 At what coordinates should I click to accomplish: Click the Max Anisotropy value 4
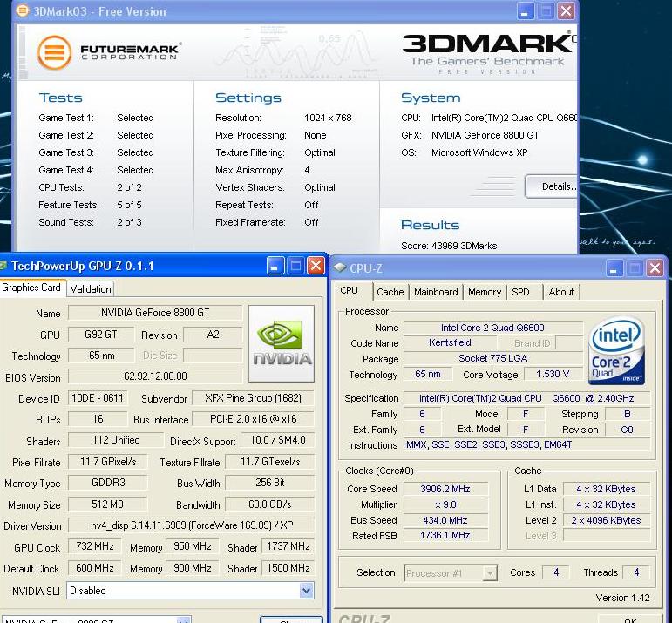pyautogui.click(x=307, y=170)
